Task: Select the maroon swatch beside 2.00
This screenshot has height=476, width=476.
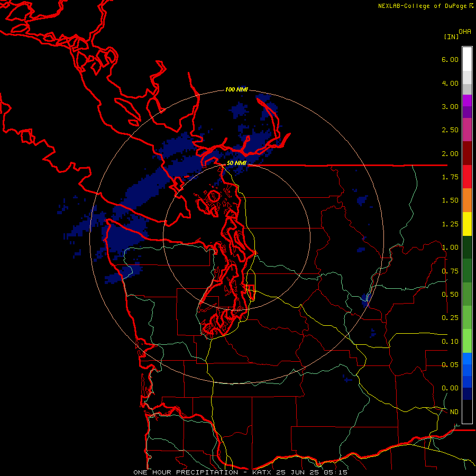Action: [467, 153]
